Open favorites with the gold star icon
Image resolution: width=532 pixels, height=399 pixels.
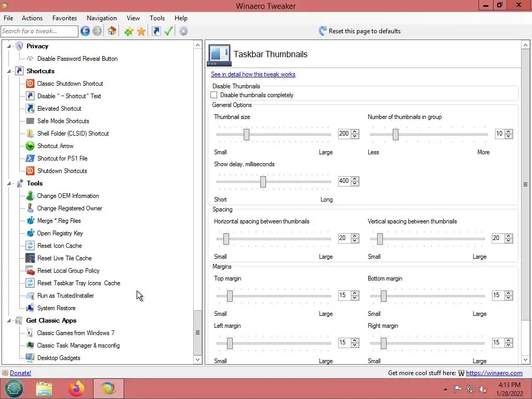coord(141,32)
